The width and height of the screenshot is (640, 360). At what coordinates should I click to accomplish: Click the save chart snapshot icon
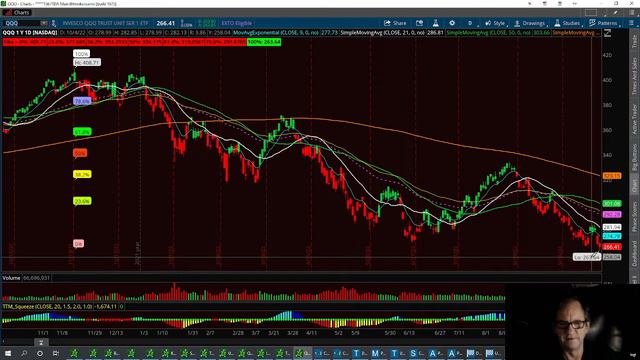coord(419,23)
